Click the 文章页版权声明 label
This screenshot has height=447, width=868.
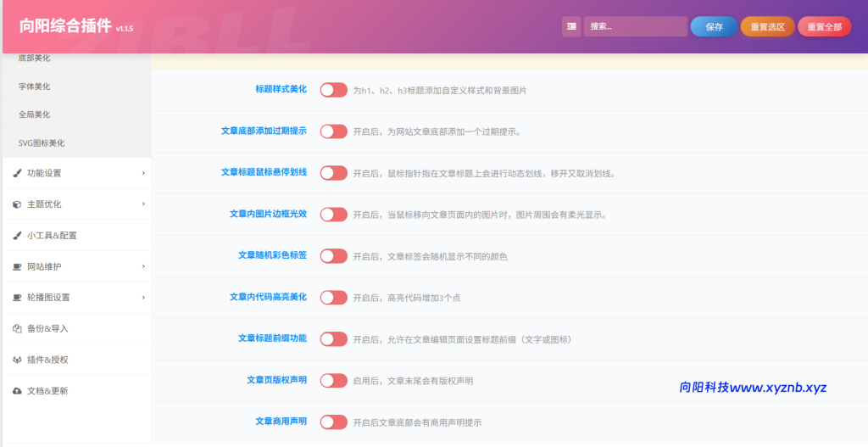tap(277, 380)
